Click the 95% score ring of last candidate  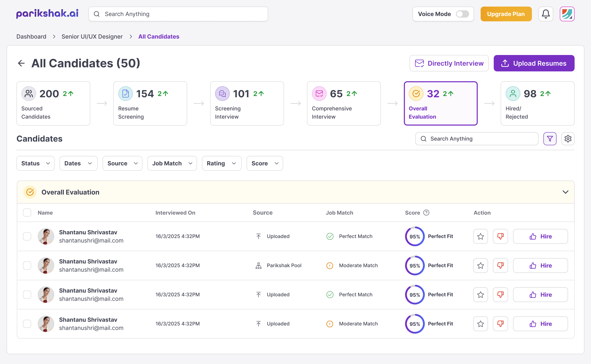(415, 324)
